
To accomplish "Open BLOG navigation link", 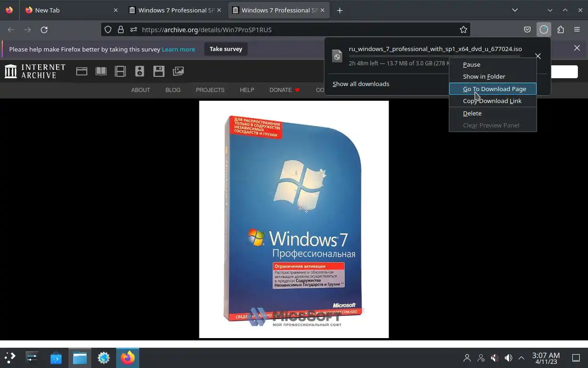I will pos(173,90).
